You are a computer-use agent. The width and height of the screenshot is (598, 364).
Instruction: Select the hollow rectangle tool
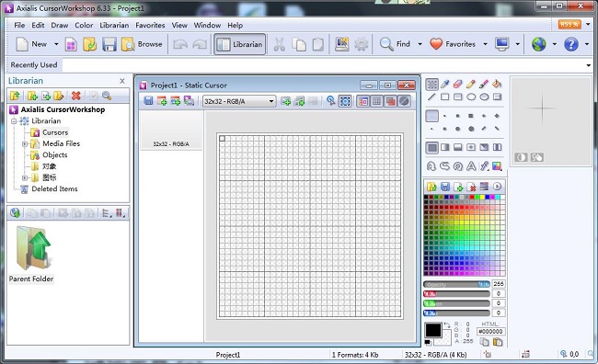tap(444, 97)
